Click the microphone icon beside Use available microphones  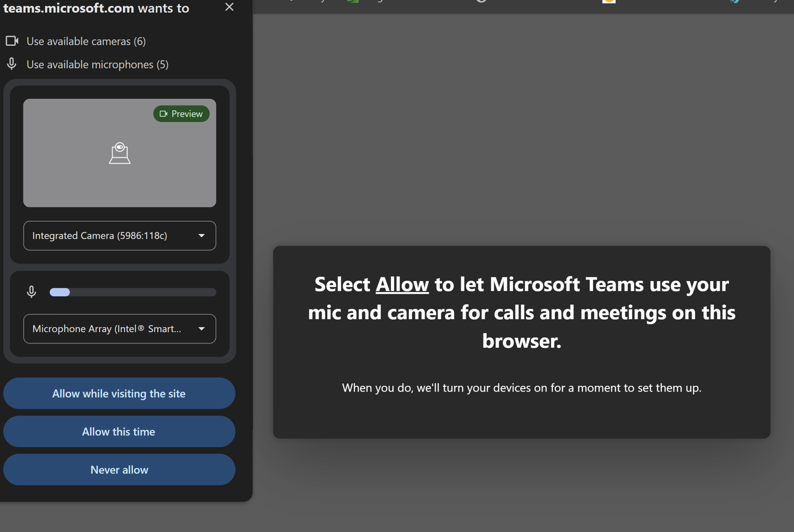point(12,64)
